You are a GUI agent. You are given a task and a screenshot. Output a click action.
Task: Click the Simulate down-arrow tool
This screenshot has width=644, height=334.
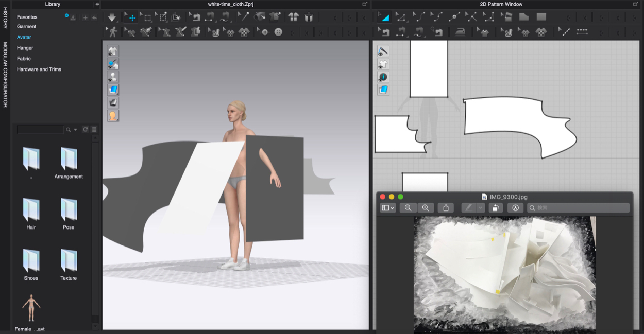tap(112, 17)
